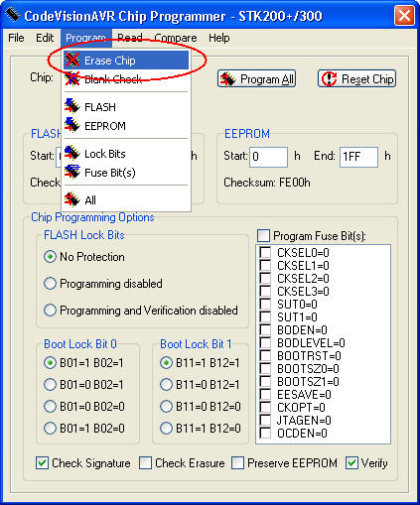The width and height of the screenshot is (420, 505).
Task: Click the Reset Chip button
Action: [356, 79]
